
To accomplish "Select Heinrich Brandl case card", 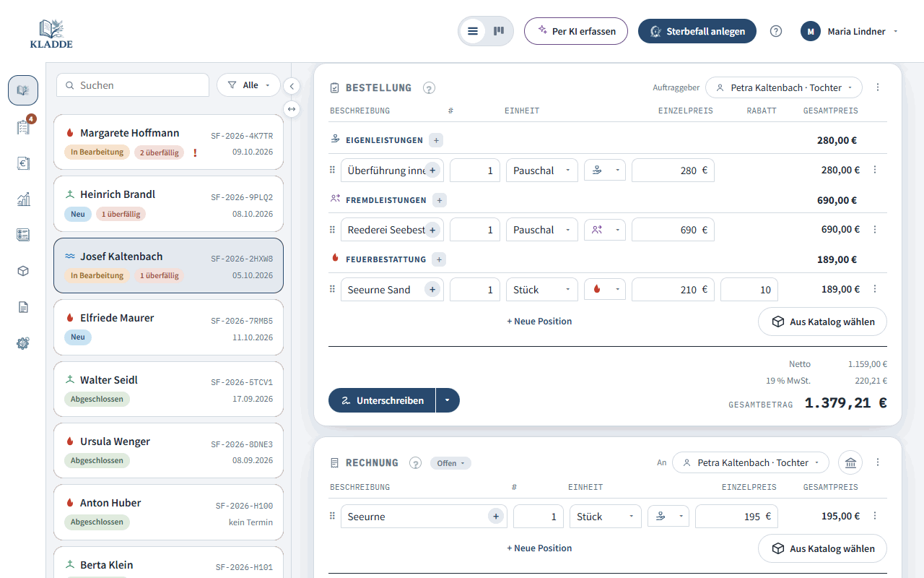I will click(168, 204).
